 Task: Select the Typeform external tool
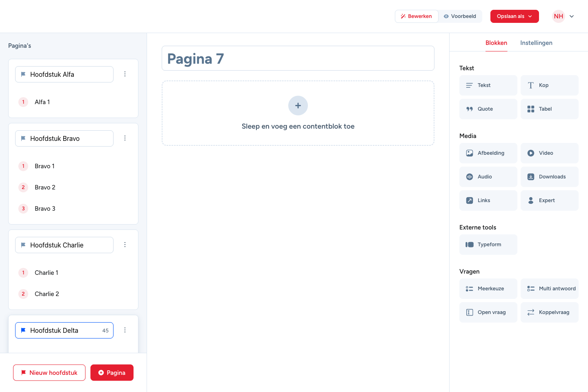(x=488, y=245)
